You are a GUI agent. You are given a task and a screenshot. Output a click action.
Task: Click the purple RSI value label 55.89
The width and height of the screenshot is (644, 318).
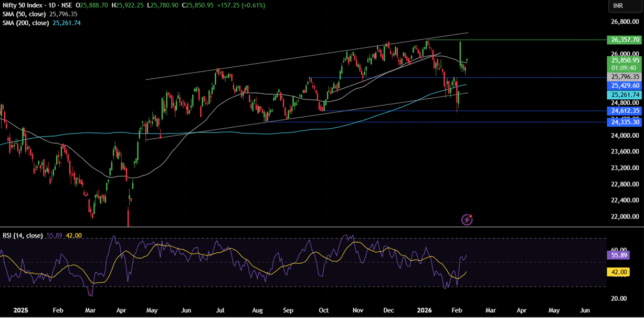coord(617,255)
